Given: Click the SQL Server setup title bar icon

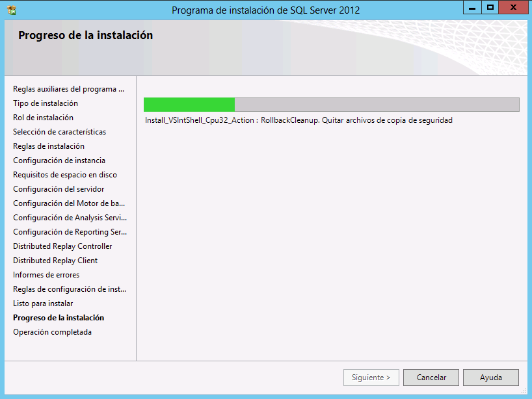Looking at the screenshot, I should tap(12, 10).
